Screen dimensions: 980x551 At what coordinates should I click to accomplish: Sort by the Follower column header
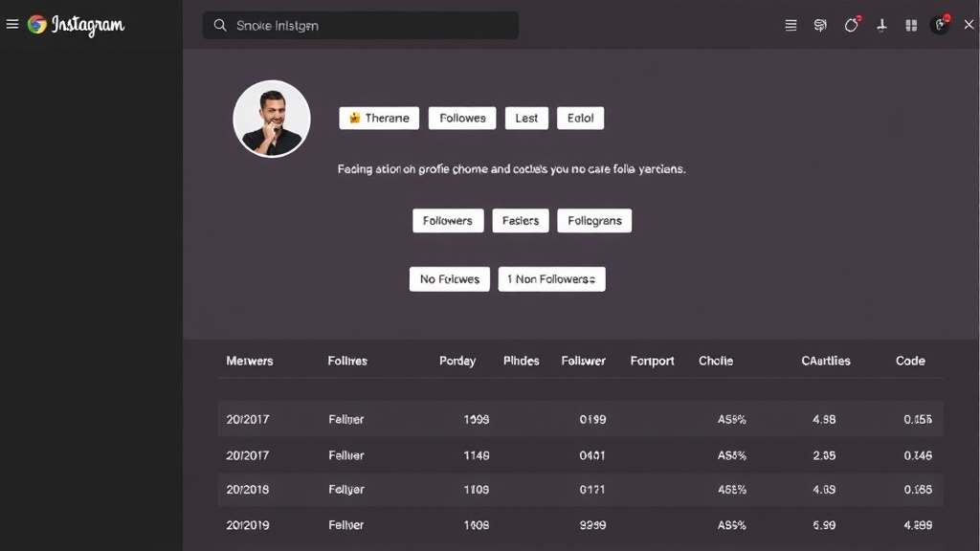pyautogui.click(x=584, y=361)
